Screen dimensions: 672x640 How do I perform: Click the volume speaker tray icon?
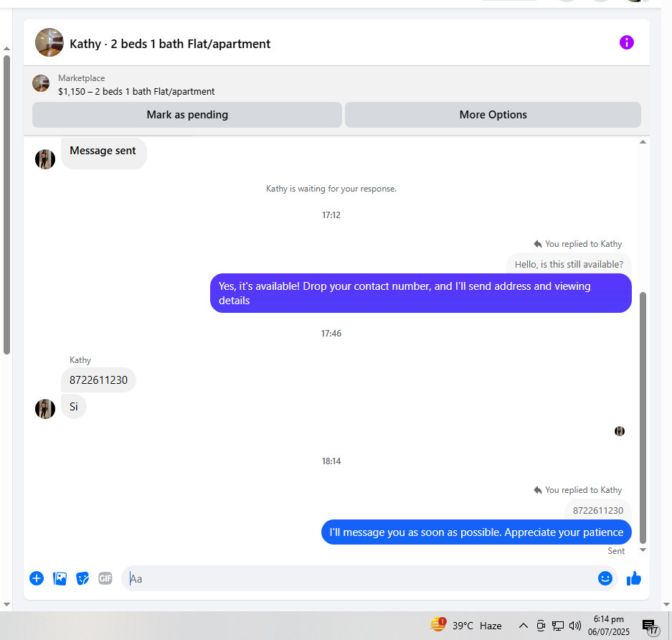point(574,626)
